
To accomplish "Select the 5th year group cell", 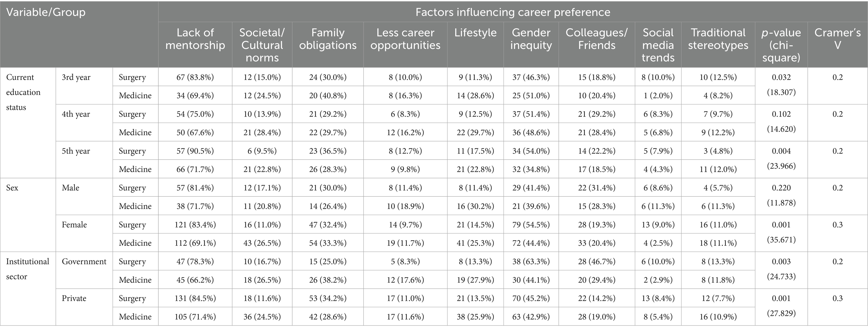I will click(76, 151).
